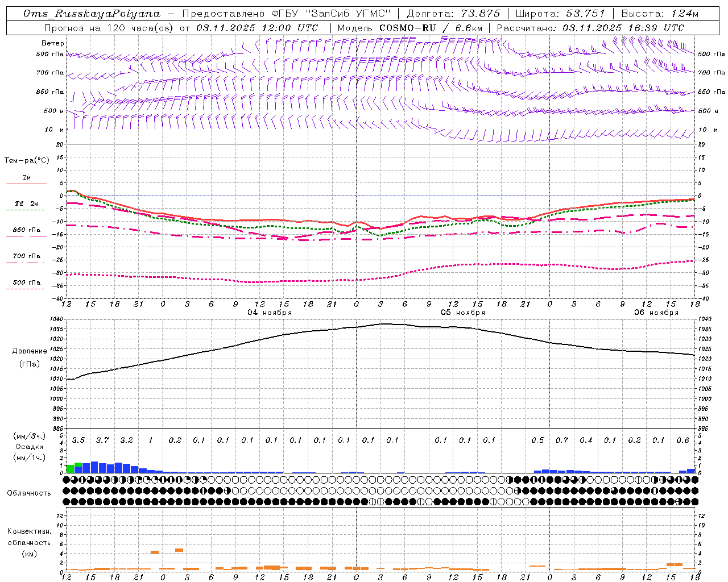
Task: Click the Давление pressure panel label
Action: point(30,351)
